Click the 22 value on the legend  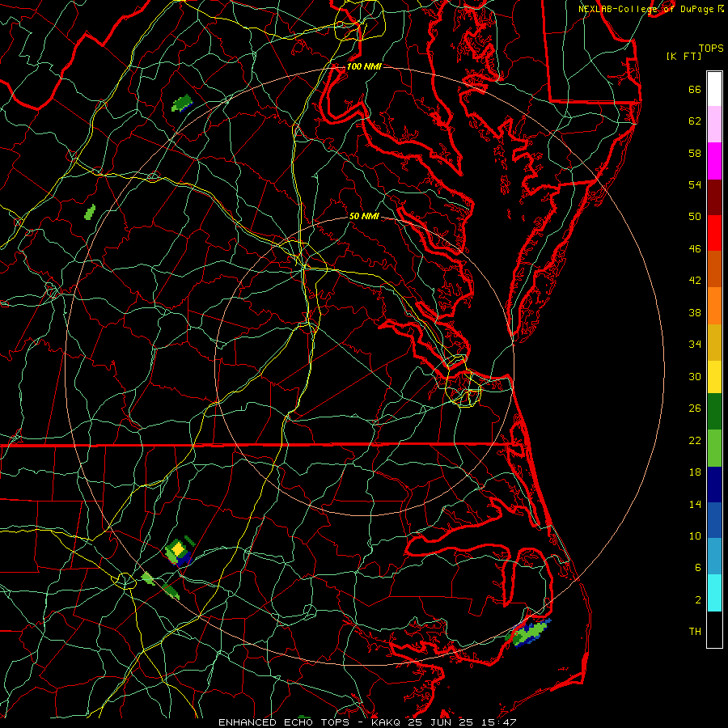[x=695, y=440]
